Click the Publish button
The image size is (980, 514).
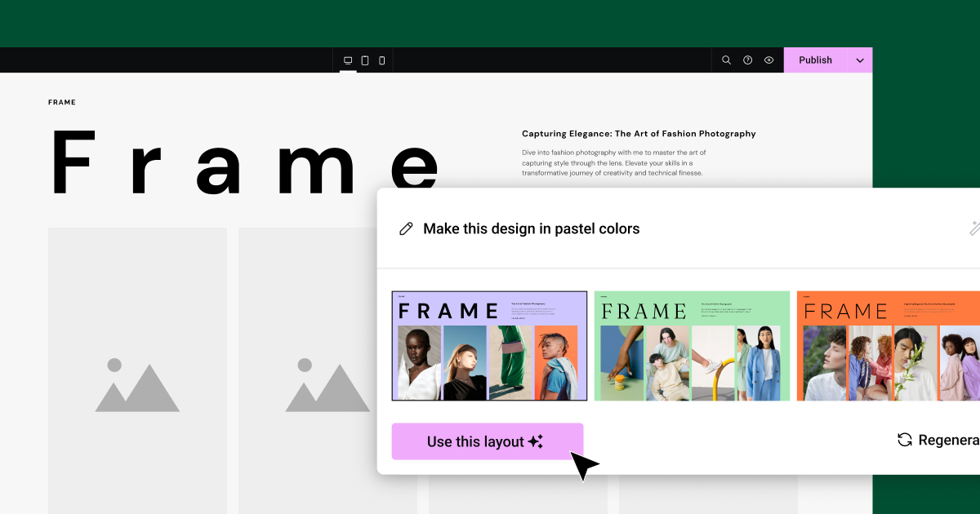[815, 60]
